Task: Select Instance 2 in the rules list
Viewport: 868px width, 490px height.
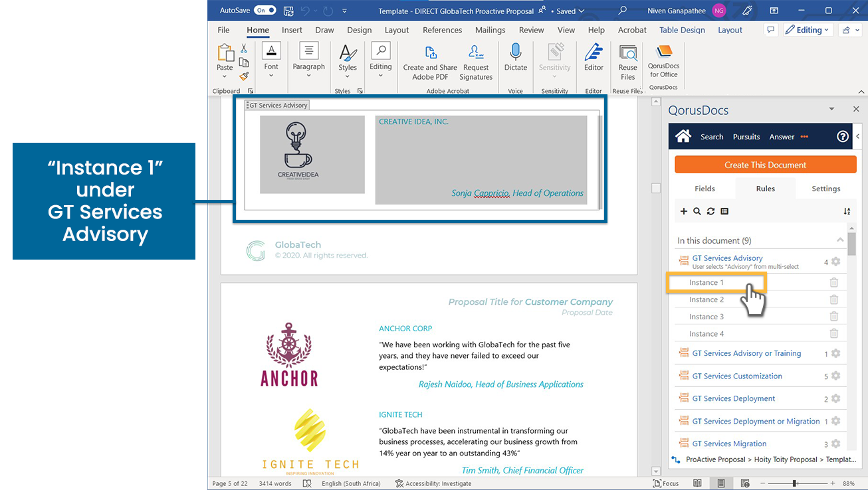Action: pos(706,299)
